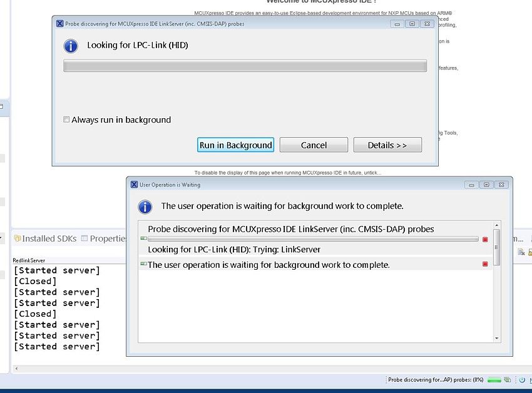
Task: Enable the Always run in background checkbox
Action: tap(66, 120)
